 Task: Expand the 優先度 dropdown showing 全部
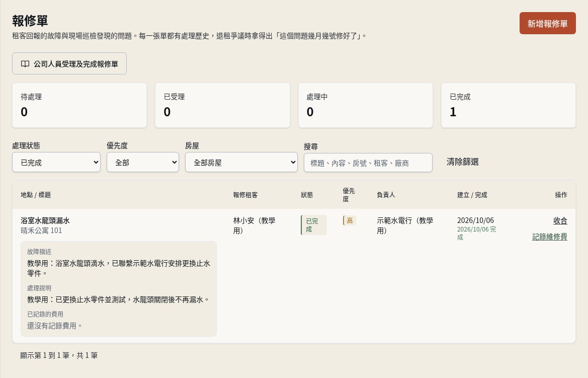pos(143,162)
